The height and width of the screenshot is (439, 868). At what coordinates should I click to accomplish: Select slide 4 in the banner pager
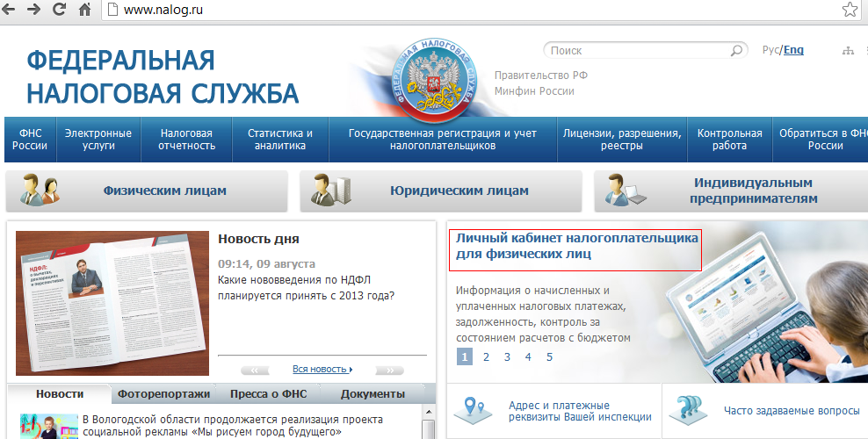528,356
